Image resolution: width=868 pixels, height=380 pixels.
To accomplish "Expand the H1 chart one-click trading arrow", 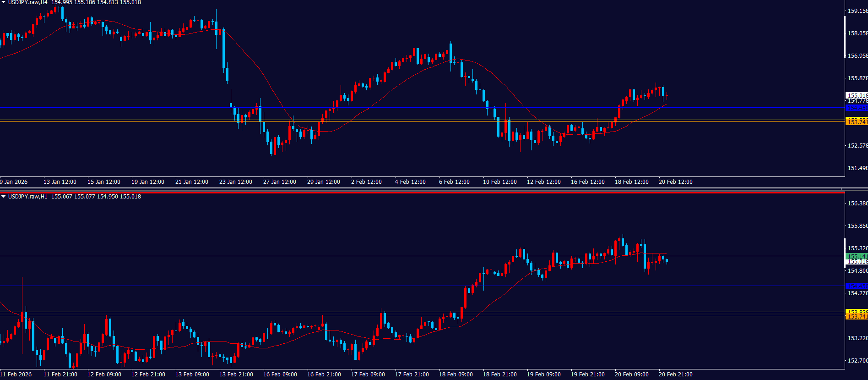I will click(x=4, y=197).
